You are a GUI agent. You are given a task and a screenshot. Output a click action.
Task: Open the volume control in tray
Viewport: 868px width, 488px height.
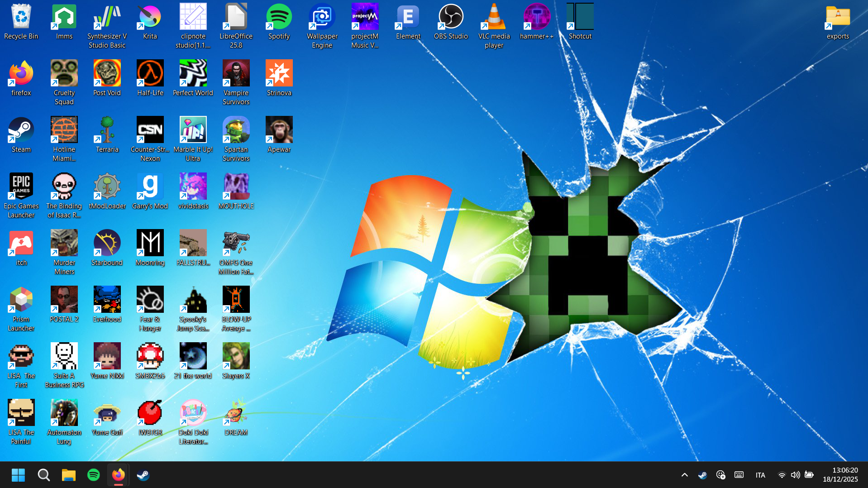(795, 475)
